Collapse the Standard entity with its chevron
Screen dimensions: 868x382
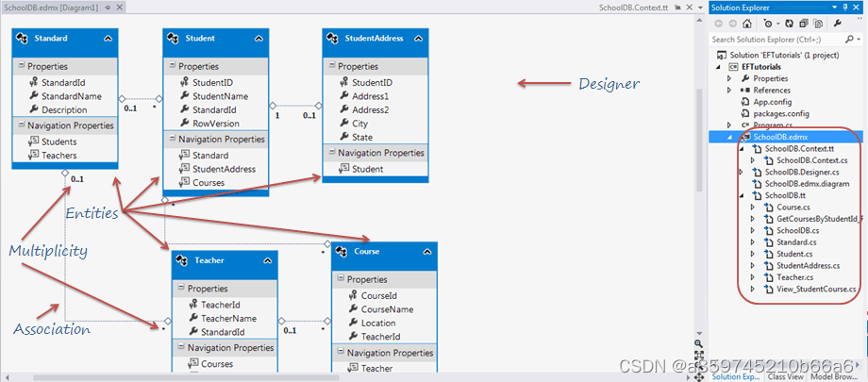[108, 39]
